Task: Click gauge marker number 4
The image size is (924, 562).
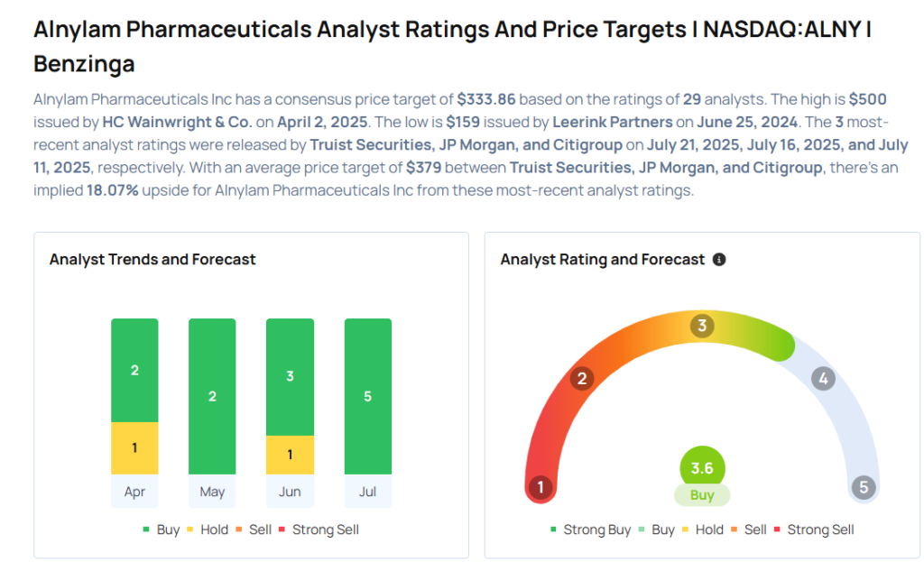Action: pyautogui.click(x=823, y=378)
